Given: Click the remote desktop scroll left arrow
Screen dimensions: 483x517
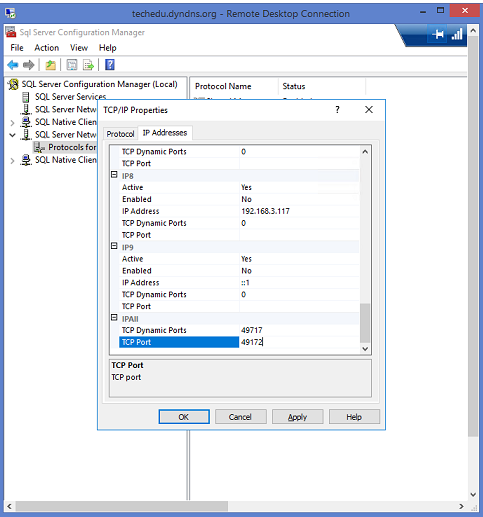Looking at the screenshot, I should pos(9,506).
